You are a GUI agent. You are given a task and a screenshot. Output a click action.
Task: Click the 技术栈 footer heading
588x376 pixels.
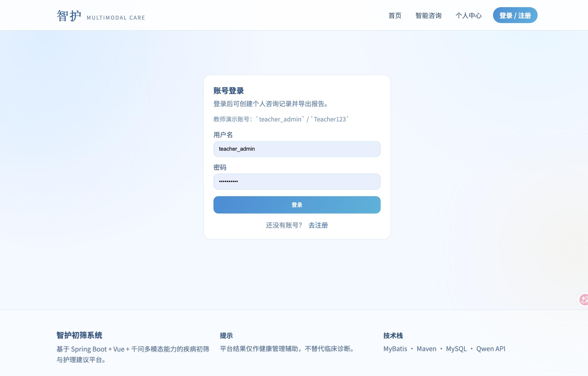(x=393, y=336)
